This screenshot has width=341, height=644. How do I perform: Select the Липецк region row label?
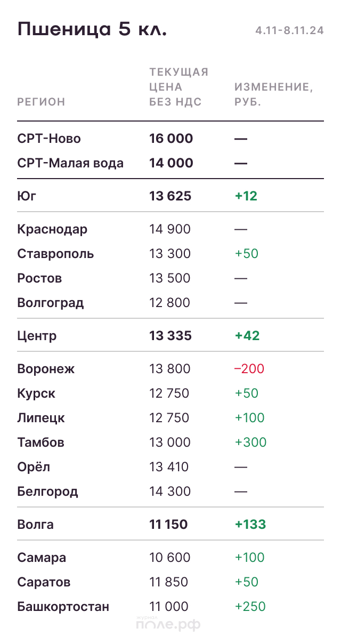point(41,418)
